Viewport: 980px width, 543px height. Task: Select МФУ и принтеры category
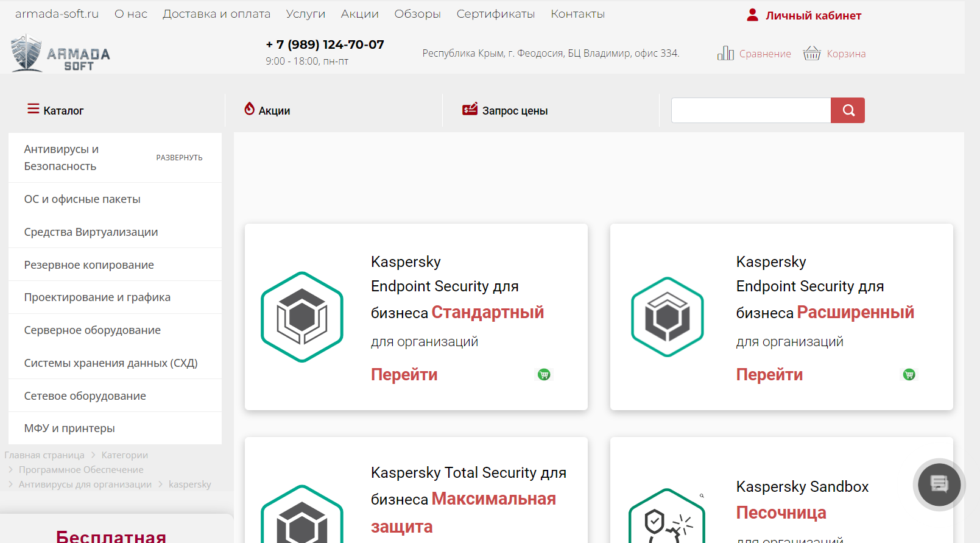pyautogui.click(x=69, y=428)
